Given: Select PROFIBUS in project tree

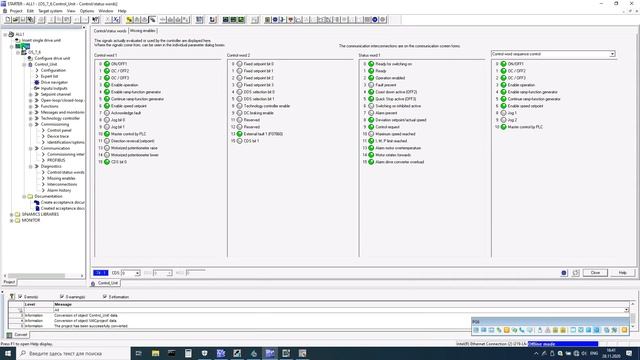Looking at the screenshot, I should (x=56, y=160).
